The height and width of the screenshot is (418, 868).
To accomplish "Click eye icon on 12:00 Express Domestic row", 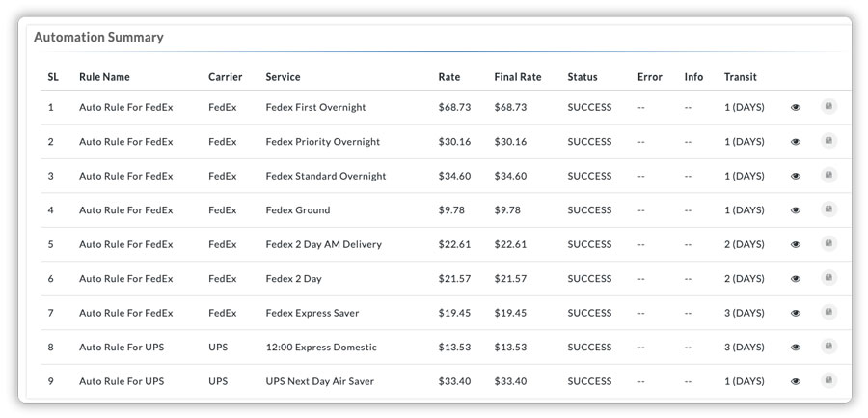I will (x=796, y=348).
